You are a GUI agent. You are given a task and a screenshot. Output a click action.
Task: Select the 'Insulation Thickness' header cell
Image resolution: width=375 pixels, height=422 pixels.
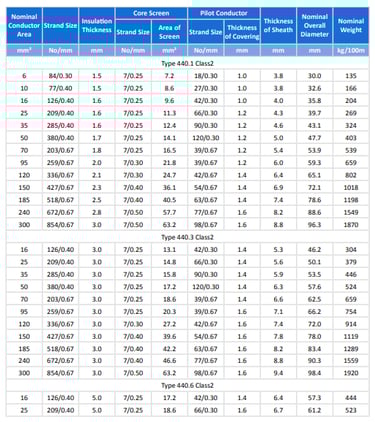click(97, 25)
